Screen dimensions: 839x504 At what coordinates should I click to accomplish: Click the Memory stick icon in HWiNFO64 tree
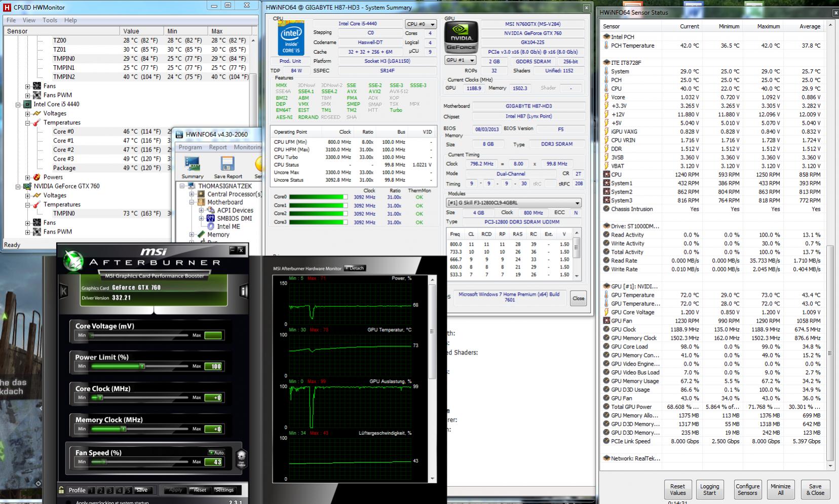pyautogui.click(x=201, y=235)
